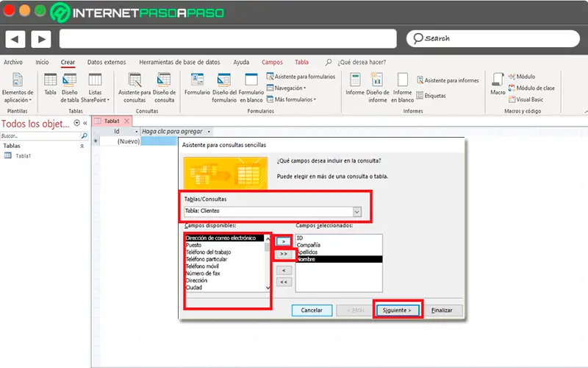Launch Asistente para formularios
Viewport: 588px width, 368px height.
click(x=301, y=77)
